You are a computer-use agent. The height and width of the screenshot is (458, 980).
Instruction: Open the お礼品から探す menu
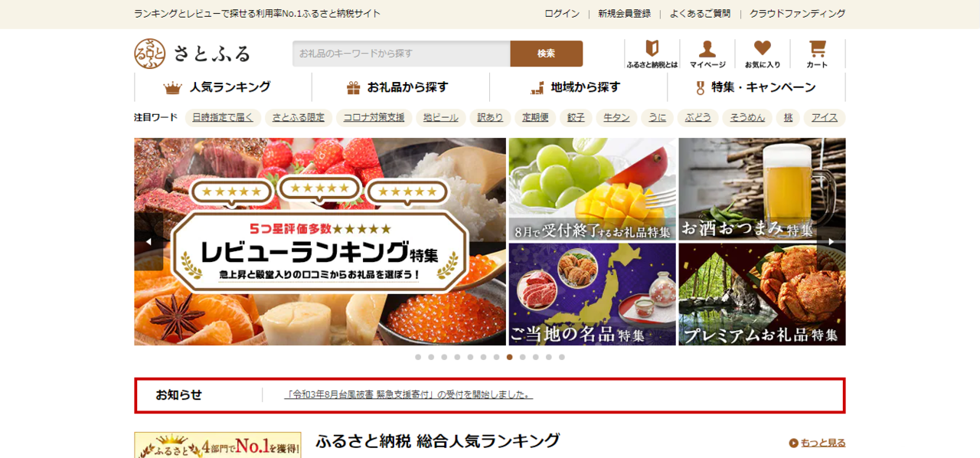click(x=400, y=87)
